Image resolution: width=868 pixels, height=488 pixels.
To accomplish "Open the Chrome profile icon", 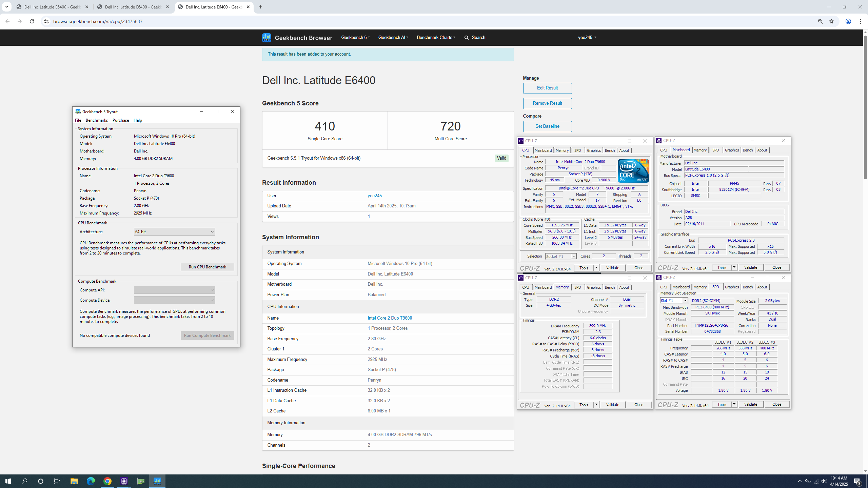I will (x=848, y=21).
